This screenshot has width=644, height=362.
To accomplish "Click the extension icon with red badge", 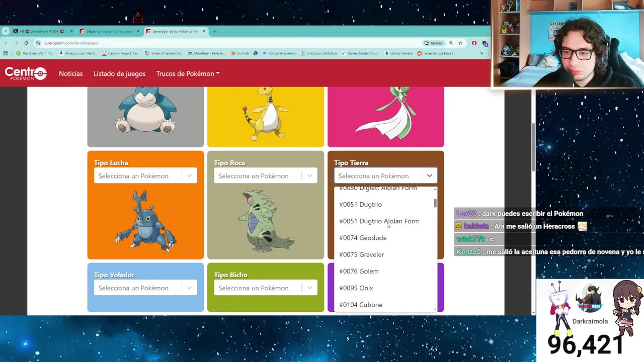I will (x=485, y=43).
